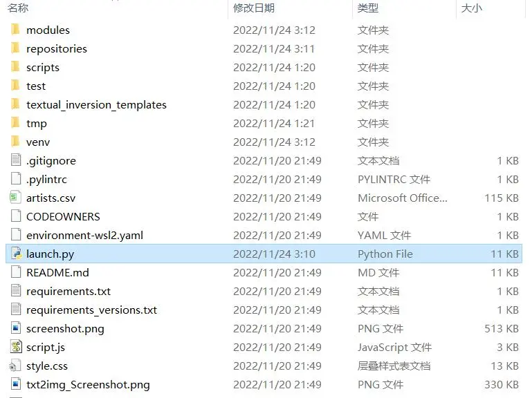Select the environment-wsl2.yaml file name
Screen dimensions: 532x398
[85, 236]
